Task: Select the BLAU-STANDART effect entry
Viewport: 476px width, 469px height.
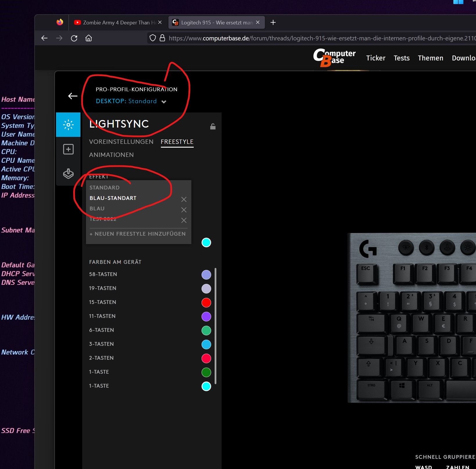Action: (x=113, y=198)
